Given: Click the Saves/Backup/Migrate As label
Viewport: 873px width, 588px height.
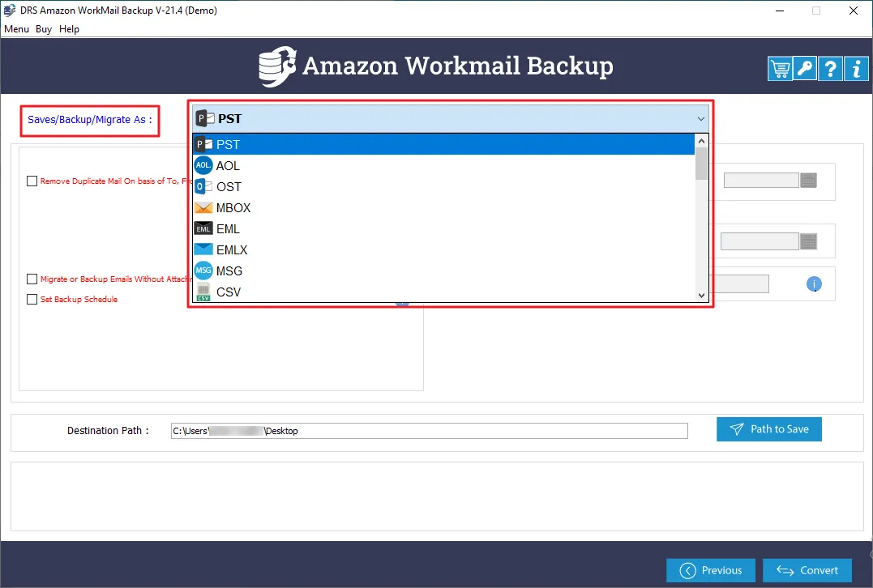Looking at the screenshot, I should pos(90,120).
